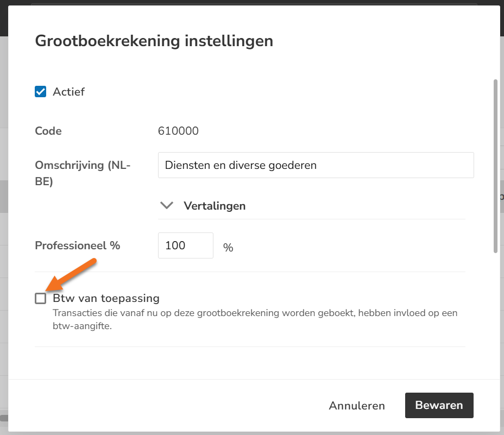Click the background horizontal scrollbar at bottom
Image resolution: width=504 pixels, height=435 pixels.
(x=4, y=418)
